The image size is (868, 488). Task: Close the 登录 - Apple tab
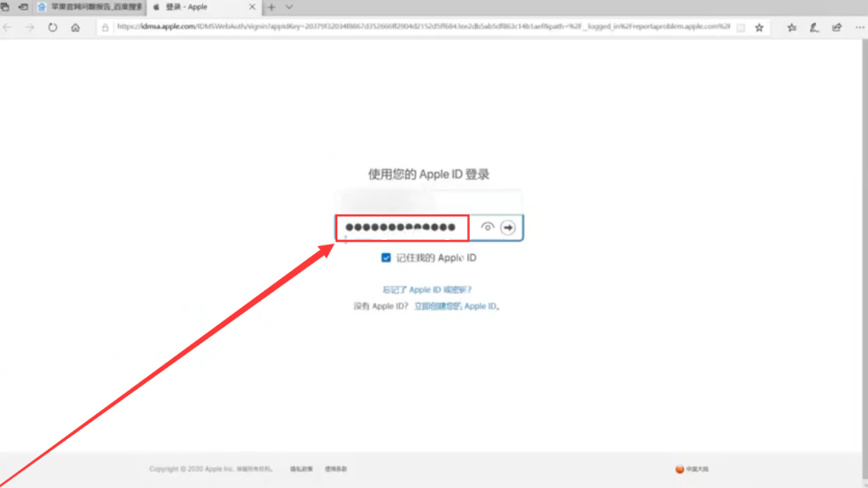252,7
